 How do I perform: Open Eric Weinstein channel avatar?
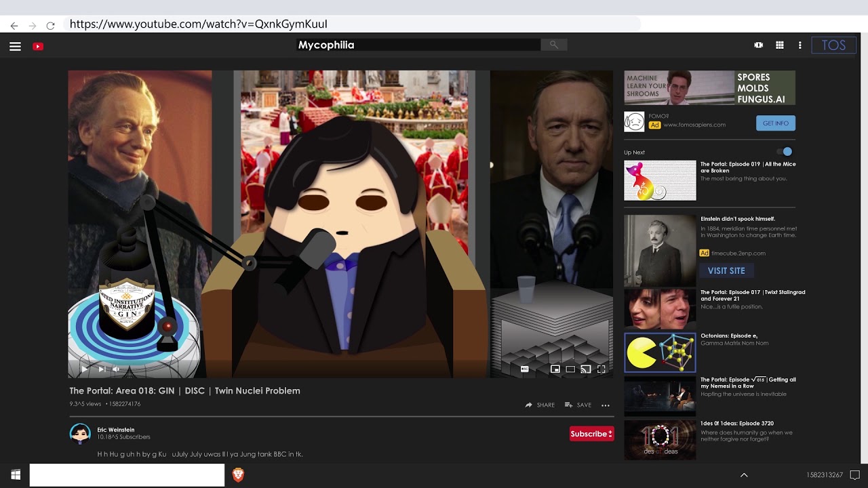(80, 433)
